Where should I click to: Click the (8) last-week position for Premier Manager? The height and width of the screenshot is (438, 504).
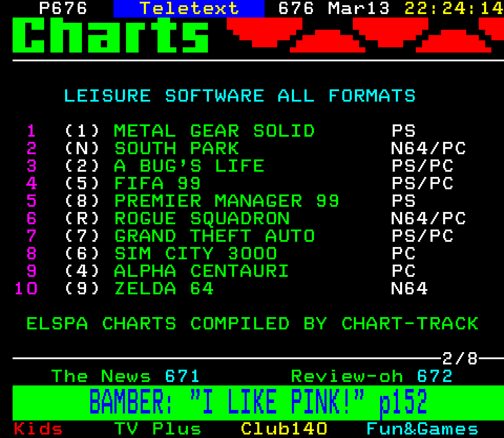tap(82, 201)
